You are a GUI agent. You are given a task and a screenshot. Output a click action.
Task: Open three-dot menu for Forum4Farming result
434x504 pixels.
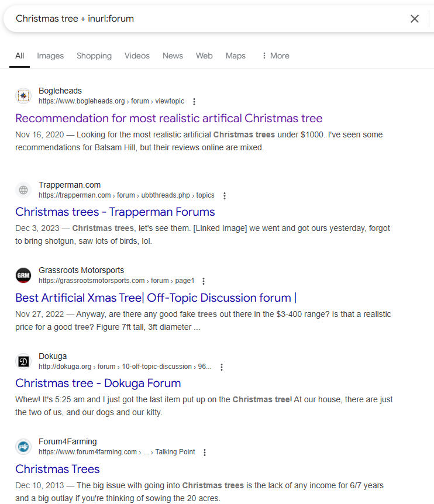click(x=205, y=453)
